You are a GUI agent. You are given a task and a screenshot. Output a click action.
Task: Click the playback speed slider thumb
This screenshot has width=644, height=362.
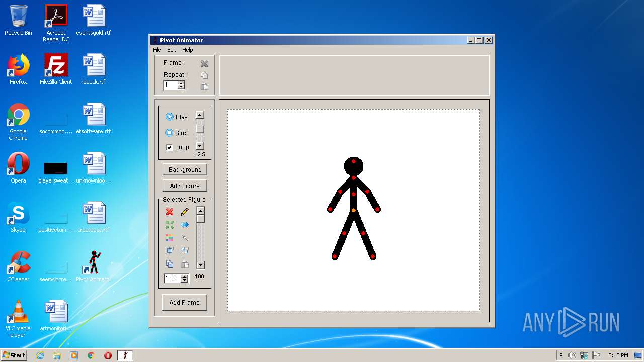point(200,129)
